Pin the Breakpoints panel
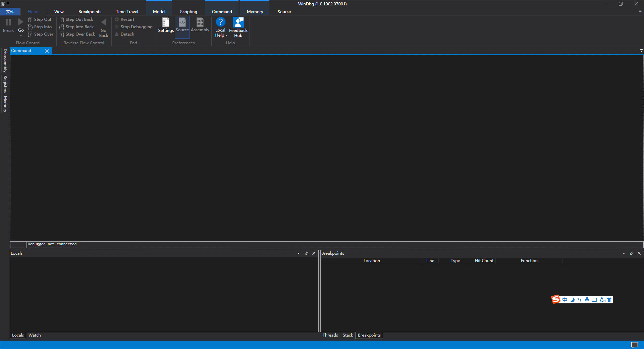The height and width of the screenshot is (349, 644). pyautogui.click(x=632, y=253)
